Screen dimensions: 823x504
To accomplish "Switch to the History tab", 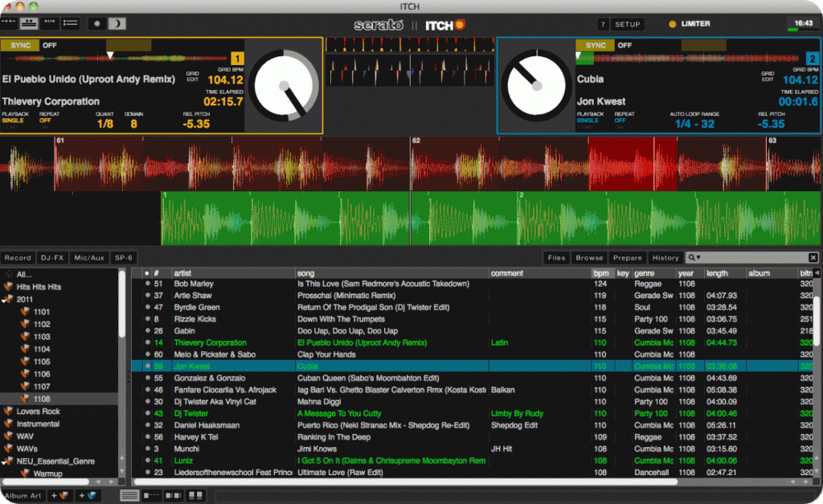I will click(x=665, y=257).
